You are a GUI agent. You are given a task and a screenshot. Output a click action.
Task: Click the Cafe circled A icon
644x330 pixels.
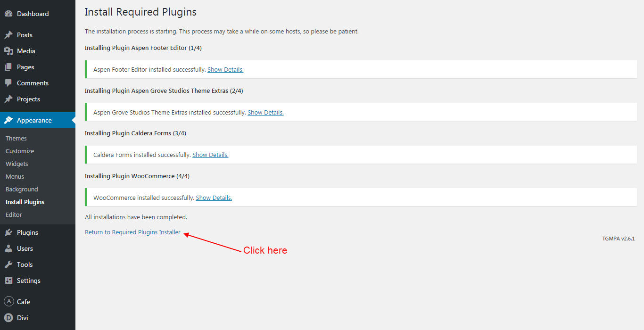(8, 302)
